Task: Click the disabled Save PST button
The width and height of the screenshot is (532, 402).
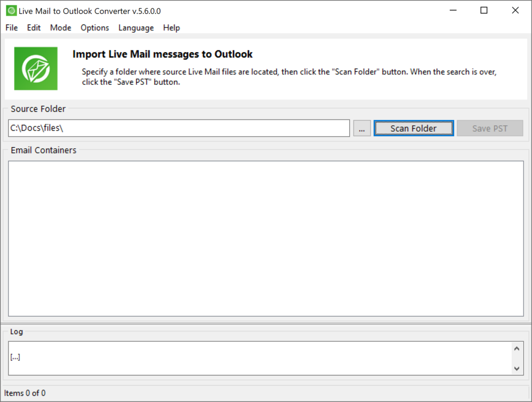Action: coord(489,128)
